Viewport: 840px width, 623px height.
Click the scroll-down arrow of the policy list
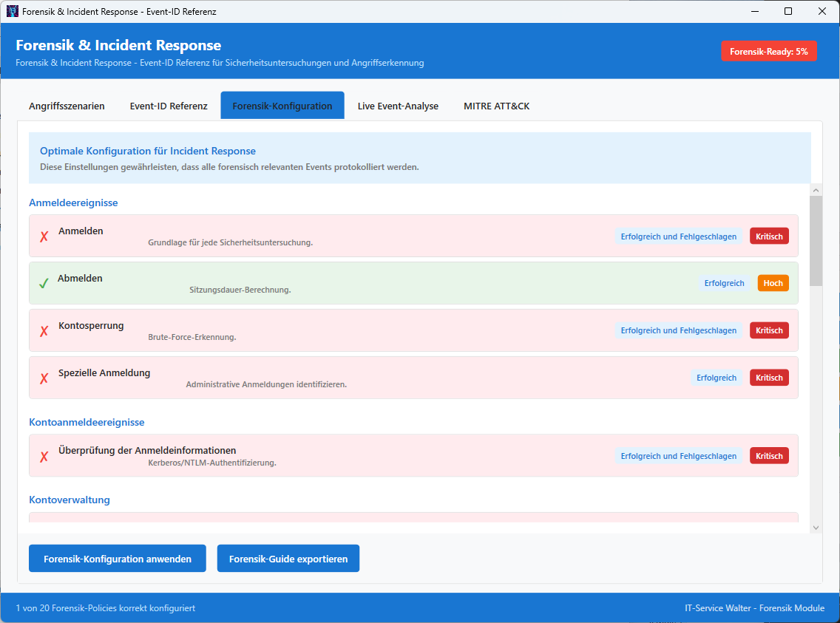[x=816, y=527]
